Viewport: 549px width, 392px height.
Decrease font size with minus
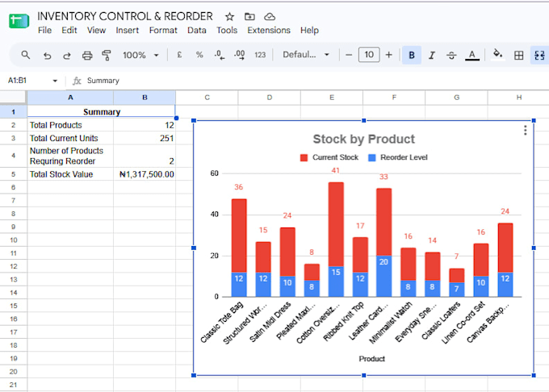(349, 55)
